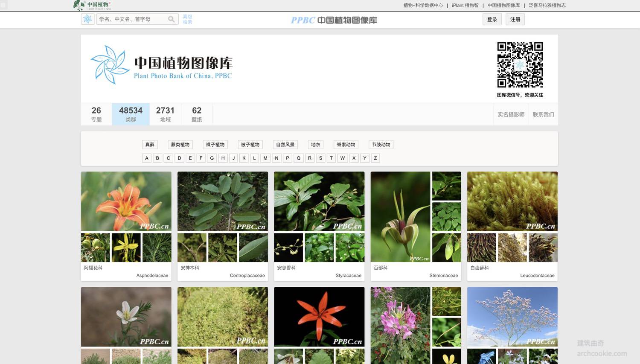
Task: Click the 登录 login button
Action: pos(492,19)
